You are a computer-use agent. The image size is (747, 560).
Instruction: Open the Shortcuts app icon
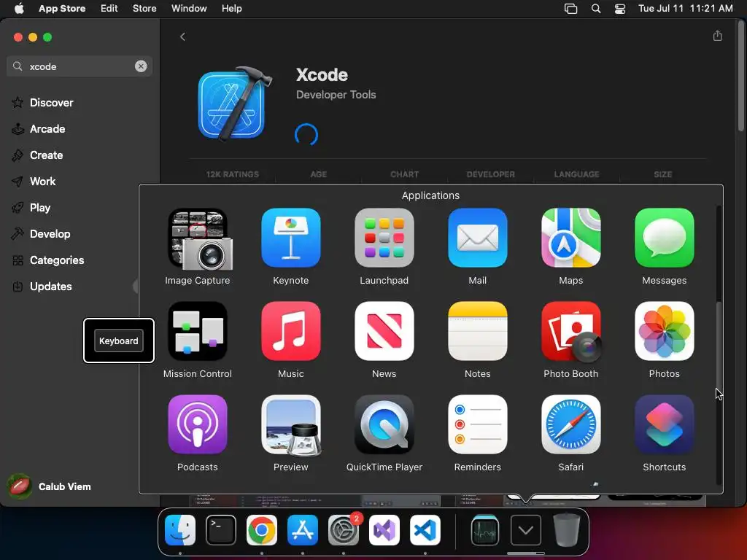(664, 425)
